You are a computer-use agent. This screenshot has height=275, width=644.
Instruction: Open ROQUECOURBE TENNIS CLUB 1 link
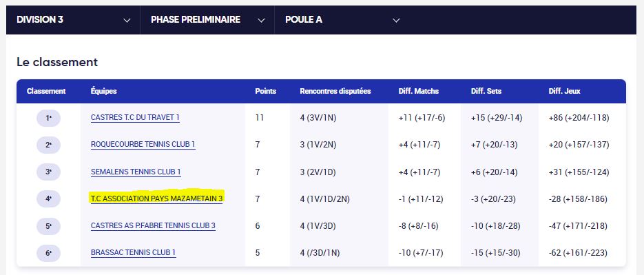143,144
